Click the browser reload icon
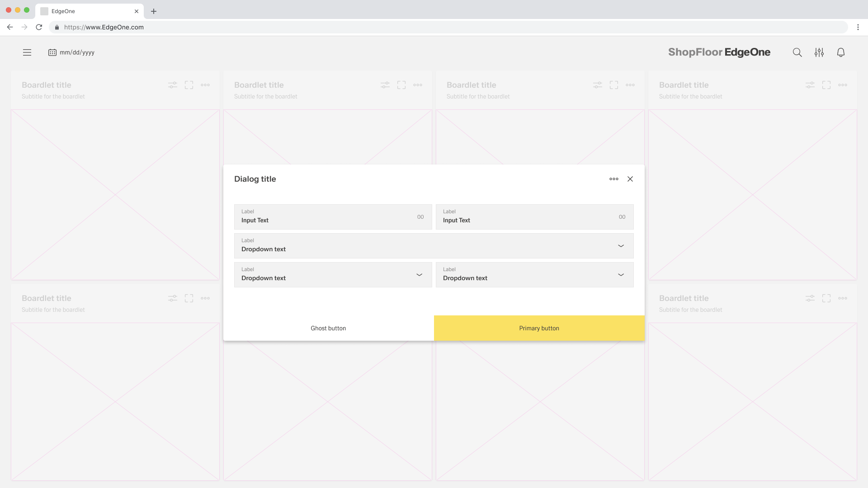868x488 pixels. tap(39, 27)
